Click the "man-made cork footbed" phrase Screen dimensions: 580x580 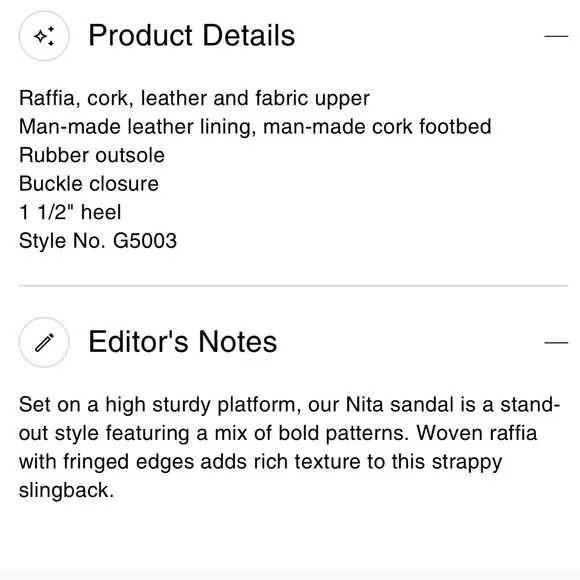(x=377, y=127)
